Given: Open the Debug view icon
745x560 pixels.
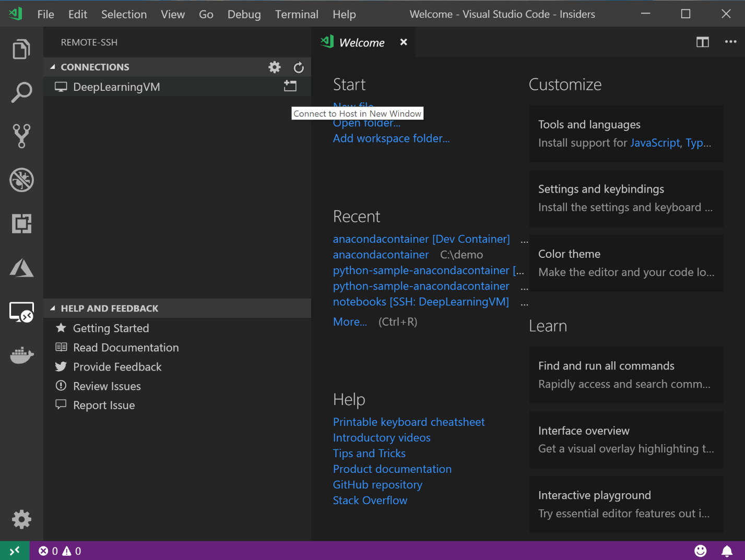Looking at the screenshot, I should pos(21,180).
